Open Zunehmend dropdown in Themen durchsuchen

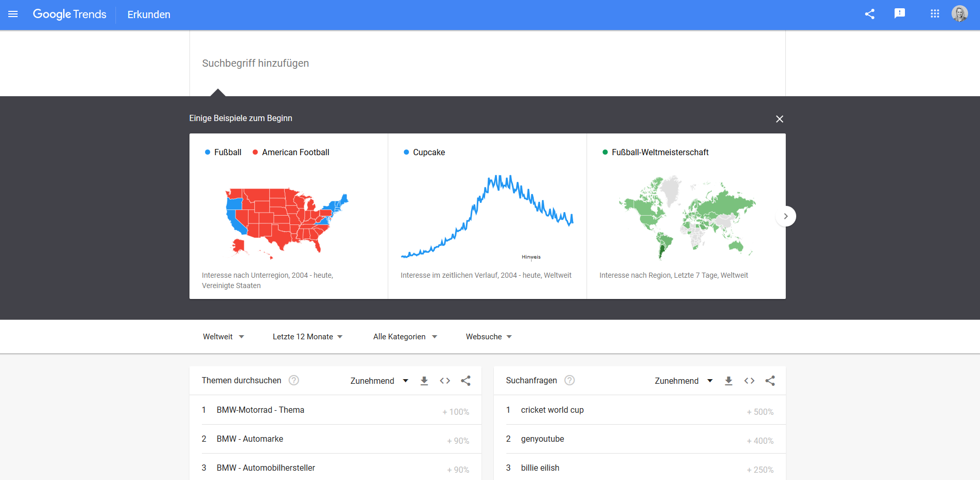379,381
